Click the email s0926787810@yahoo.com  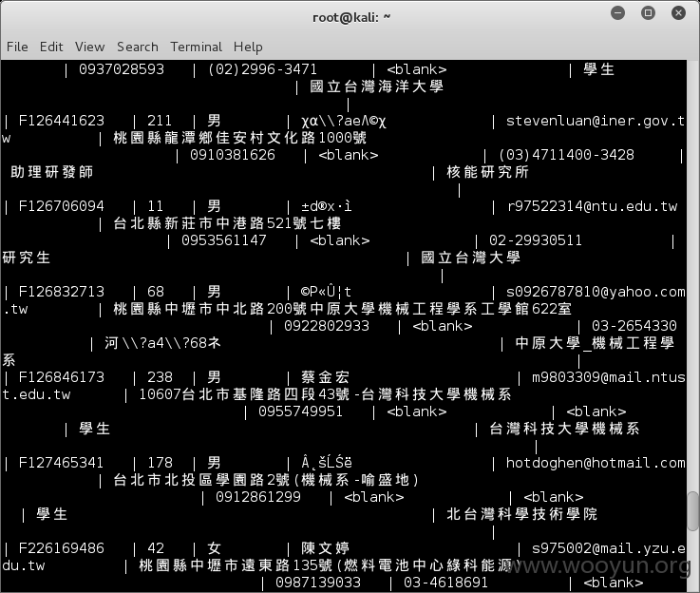click(596, 292)
